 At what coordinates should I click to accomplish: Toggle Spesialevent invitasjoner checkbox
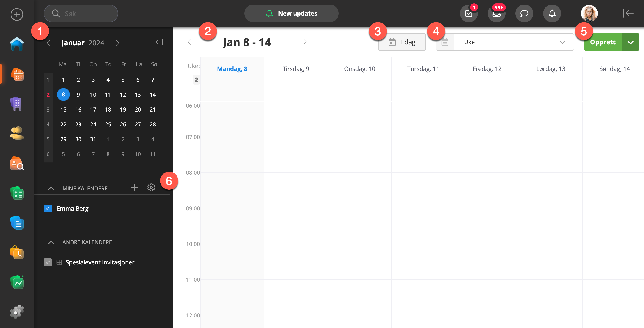[x=48, y=262]
